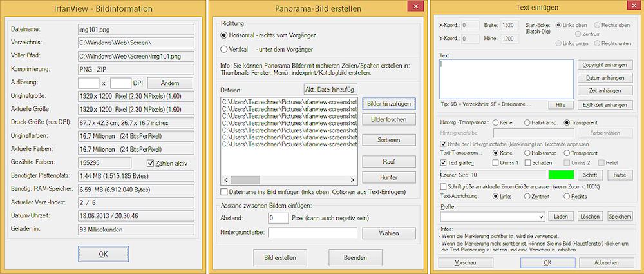
Task: Select Horizontal - rechts vom Vorgänger radio
Action: point(224,35)
